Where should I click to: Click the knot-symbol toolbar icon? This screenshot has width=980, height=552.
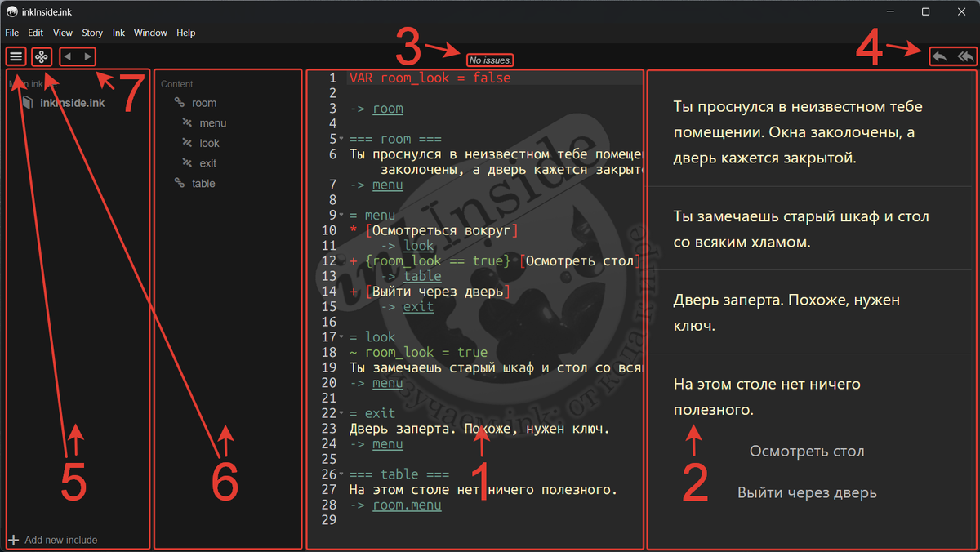tap(41, 56)
